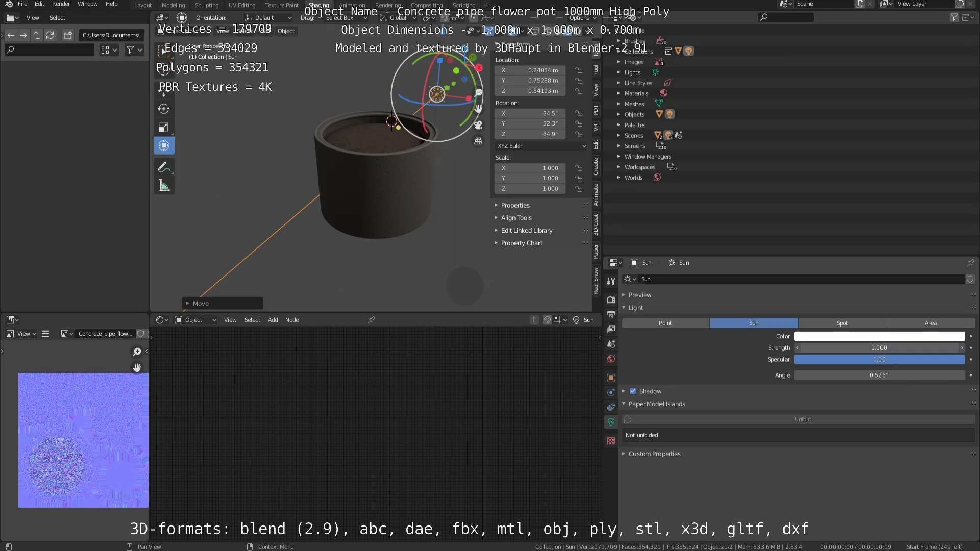The width and height of the screenshot is (980, 551).
Task: Click light Color swatch
Action: (x=879, y=336)
